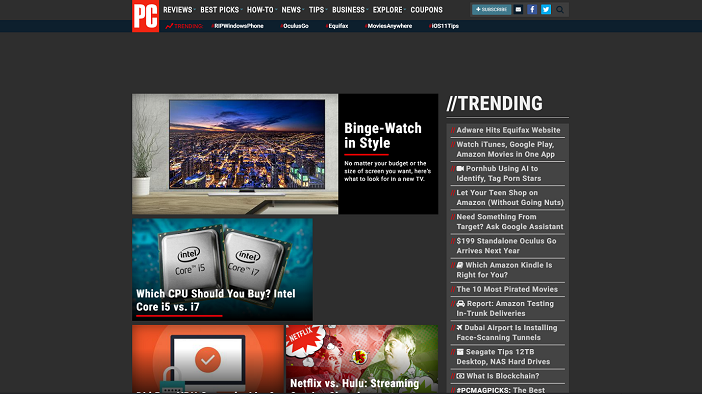This screenshot has height=394, width=702.
Task: Open the Netflix vs. Hulu article image
Action: click(362, 359)
